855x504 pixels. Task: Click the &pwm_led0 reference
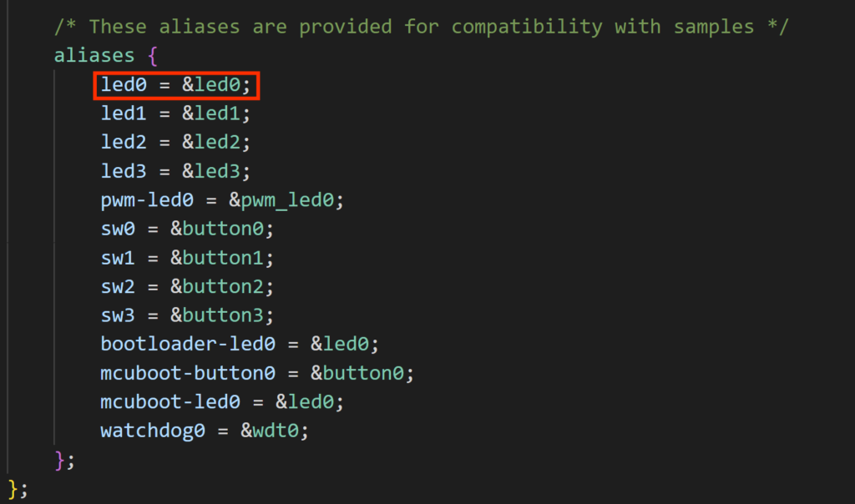pos(286,200)
